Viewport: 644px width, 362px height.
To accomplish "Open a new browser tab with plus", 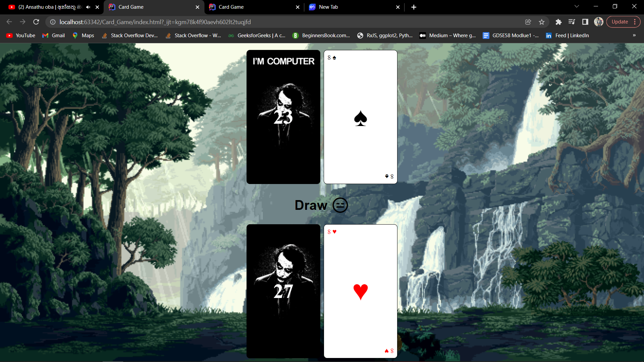I will (414, 7).
